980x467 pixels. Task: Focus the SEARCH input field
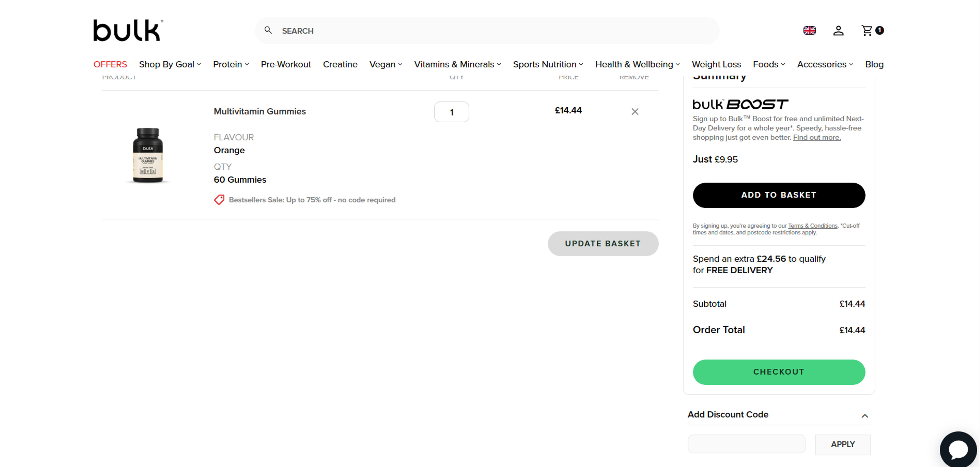pyautogui.click(x=487, y=30)
